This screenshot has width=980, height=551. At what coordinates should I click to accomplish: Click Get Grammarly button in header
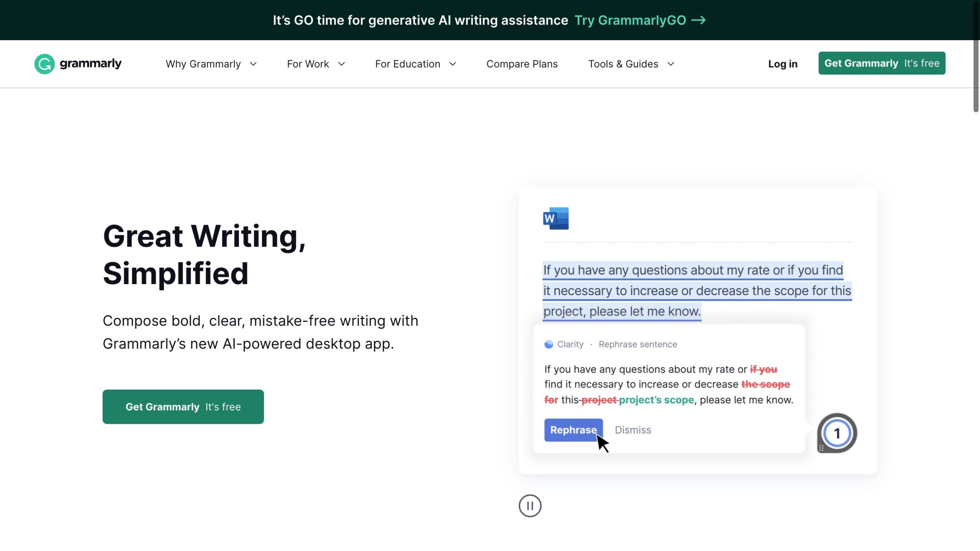click(882, 63)
